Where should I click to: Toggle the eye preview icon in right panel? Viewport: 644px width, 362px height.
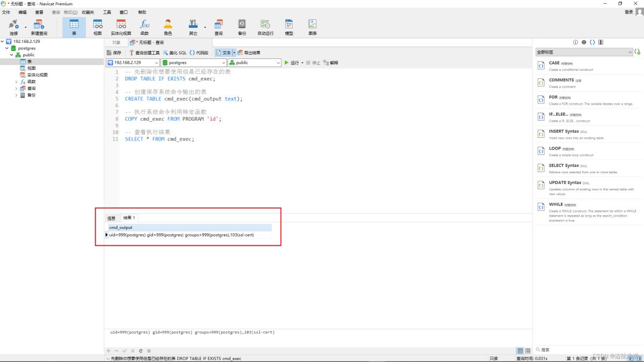(584, 42)
